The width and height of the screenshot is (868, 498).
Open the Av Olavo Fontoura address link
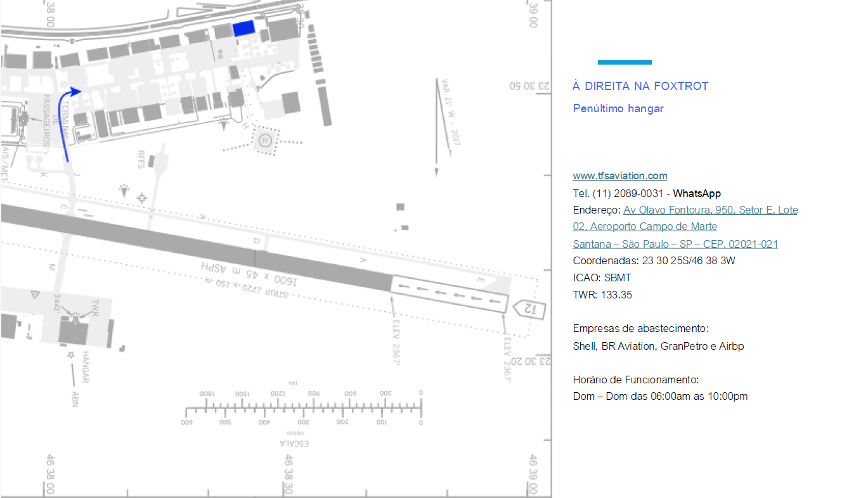point(710,210)
